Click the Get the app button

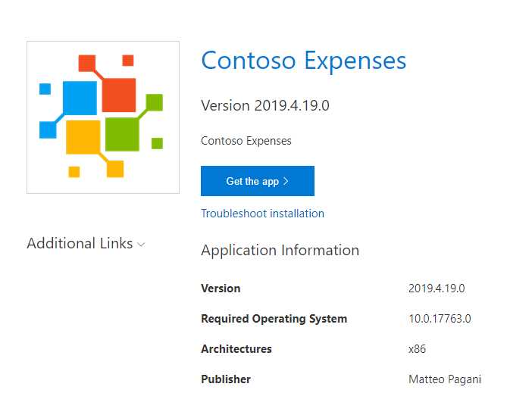[258, 181]
